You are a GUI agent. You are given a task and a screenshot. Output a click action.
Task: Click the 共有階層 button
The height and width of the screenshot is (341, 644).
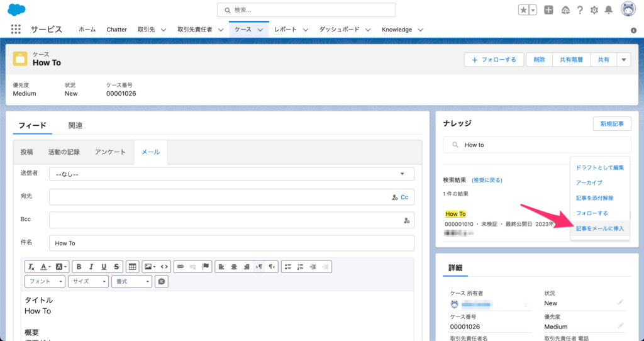[x=571, y=60]
